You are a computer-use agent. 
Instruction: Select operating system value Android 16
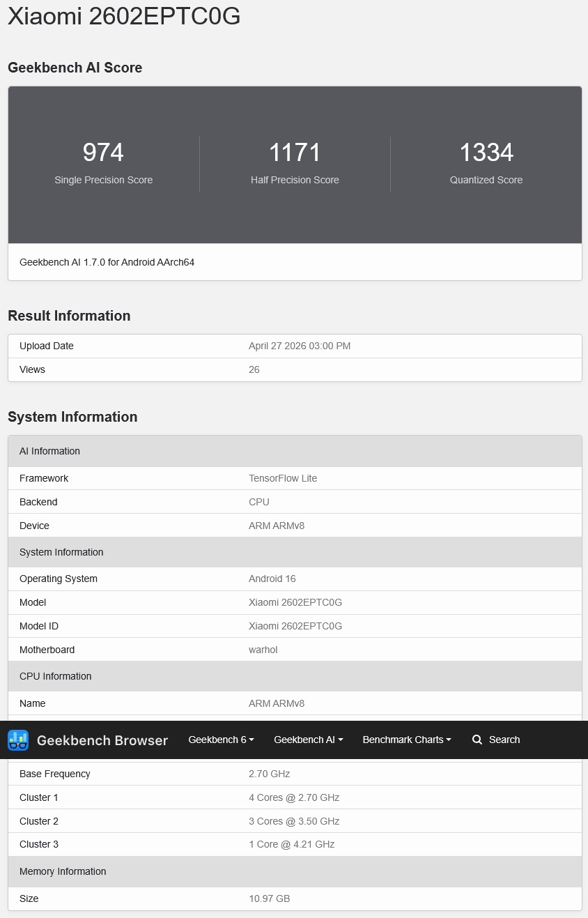pyautogui.click(x=272, y=579)
